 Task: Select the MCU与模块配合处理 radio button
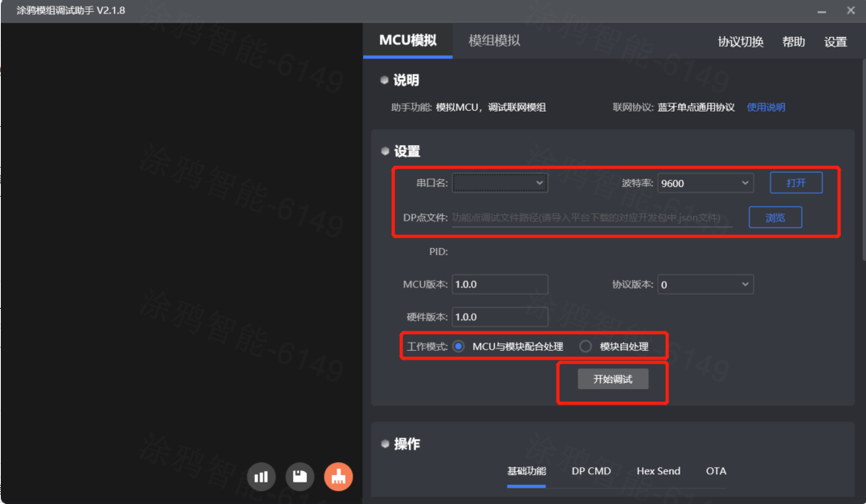point(459,346)
